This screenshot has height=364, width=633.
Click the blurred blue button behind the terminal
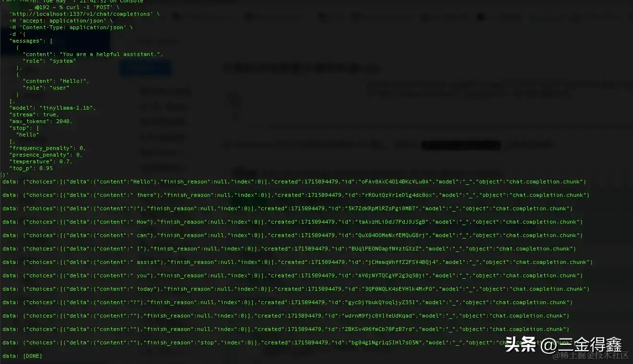pyautogui.click(x=144, y=68)
